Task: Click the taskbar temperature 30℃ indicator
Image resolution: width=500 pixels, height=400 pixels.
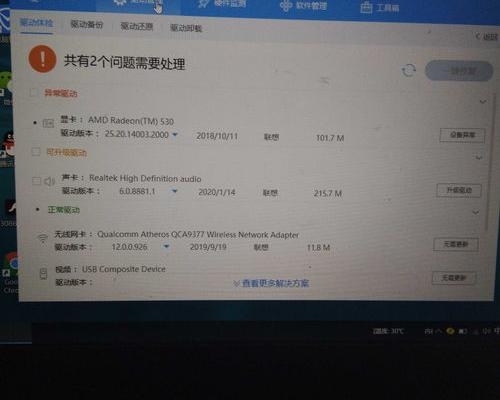Action: [388, 331]
